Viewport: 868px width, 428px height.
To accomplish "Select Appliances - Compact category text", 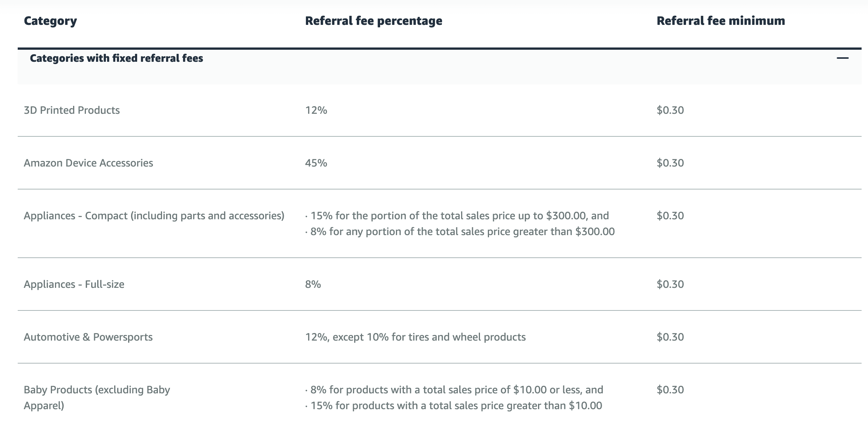I will (154, 216).
